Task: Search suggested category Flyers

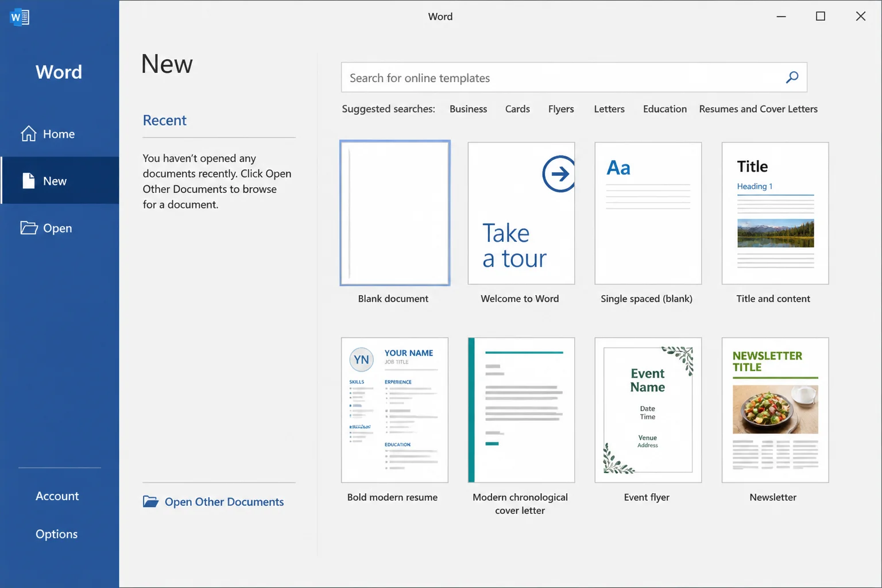Action: pos(561,109)
